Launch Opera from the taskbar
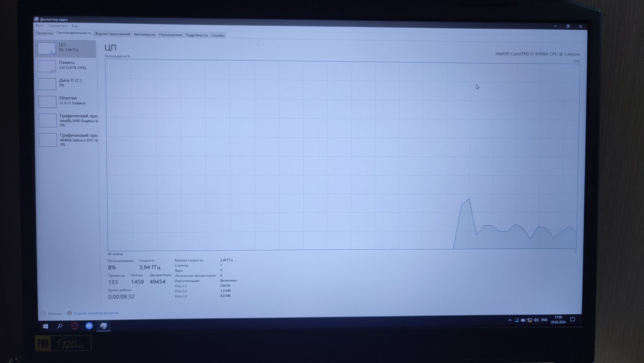Image resolution: width=644 pixels, height=363 pixels. point(74,326)
